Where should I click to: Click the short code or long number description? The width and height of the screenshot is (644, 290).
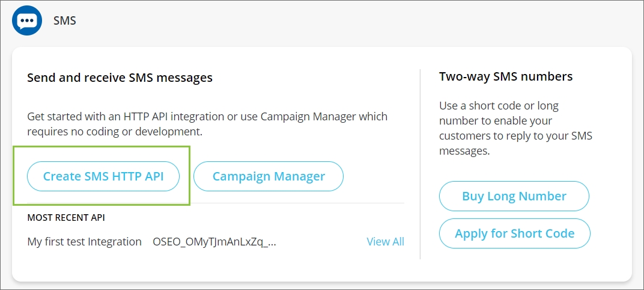pos(515,128)
